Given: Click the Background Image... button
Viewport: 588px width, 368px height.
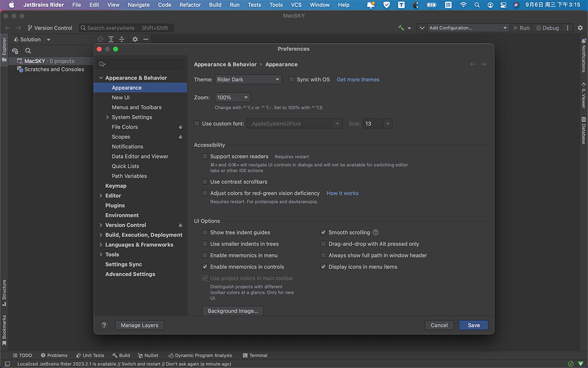Looking at the screenshot, I should pos(233,311).
